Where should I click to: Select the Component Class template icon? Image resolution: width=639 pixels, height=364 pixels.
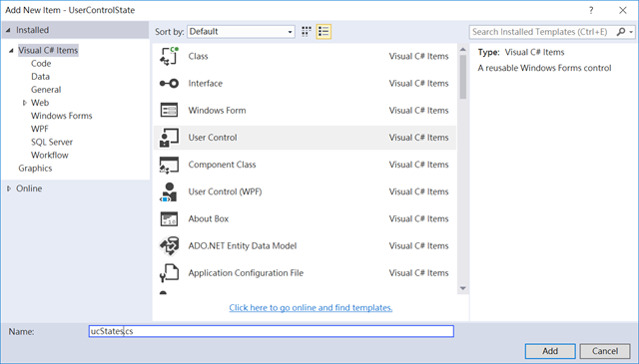coord(169,165)
